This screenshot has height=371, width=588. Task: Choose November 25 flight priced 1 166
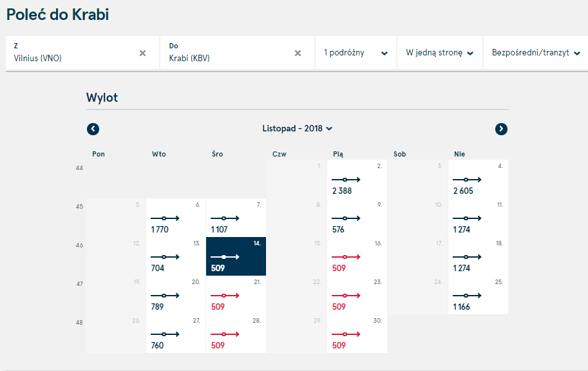(x=478, y=295)
